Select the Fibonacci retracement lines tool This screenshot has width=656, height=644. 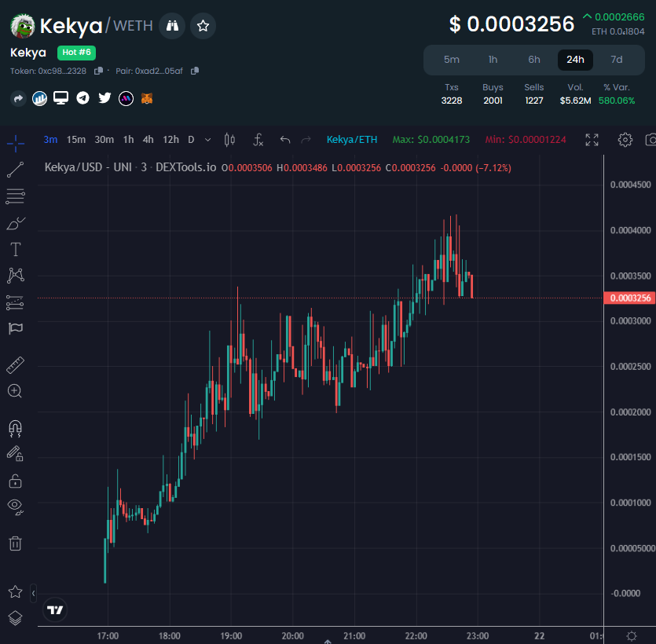pos(16,196)
